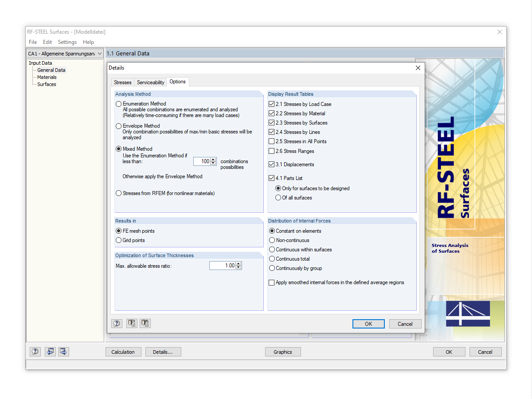Screen dimensions: 532x399
Task: Select the Envelope Method radio button
Action: (118, 126)
